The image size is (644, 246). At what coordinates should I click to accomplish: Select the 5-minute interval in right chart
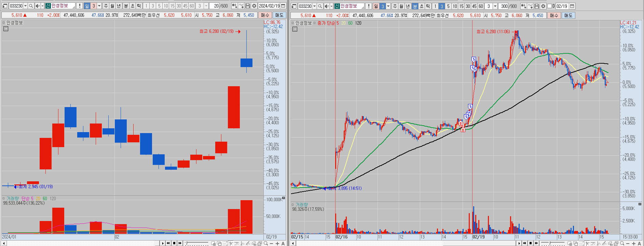pos(448,6)
